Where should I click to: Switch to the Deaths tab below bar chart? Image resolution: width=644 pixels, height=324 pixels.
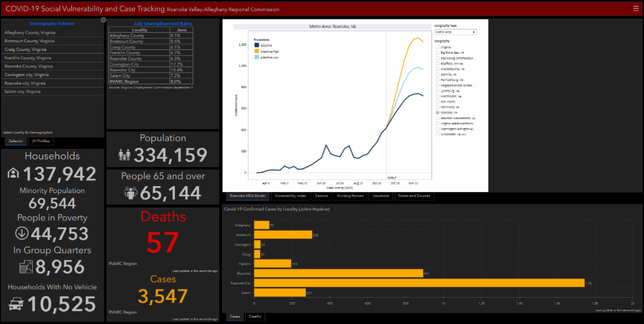click(254, 316)
